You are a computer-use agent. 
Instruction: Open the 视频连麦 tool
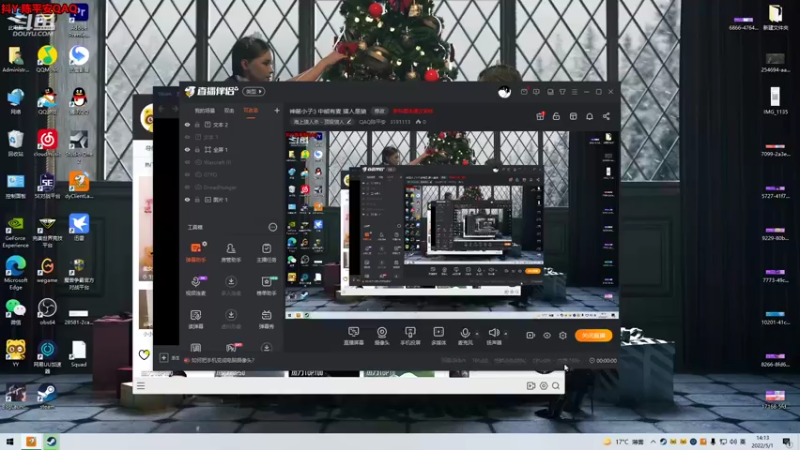pos(196,286)
